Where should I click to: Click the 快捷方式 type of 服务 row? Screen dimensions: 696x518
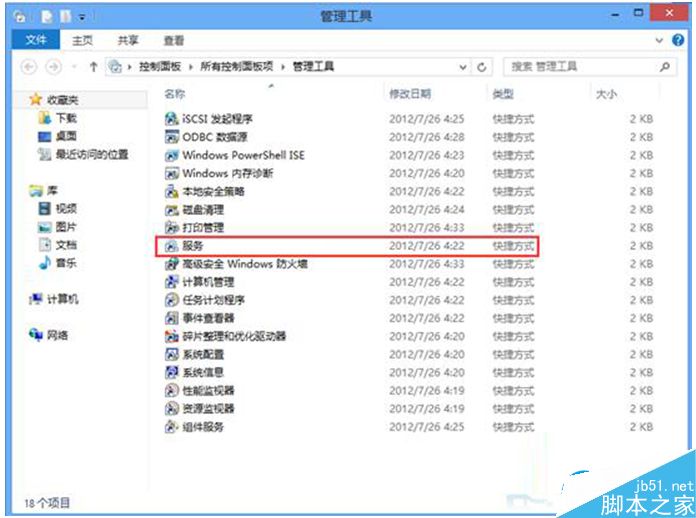[513, 246]
